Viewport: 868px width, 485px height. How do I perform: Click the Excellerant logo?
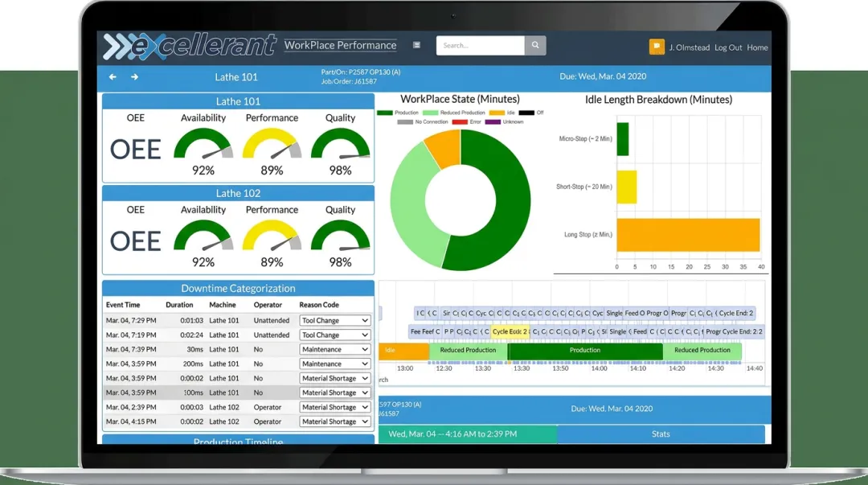[x=190, y=46]
